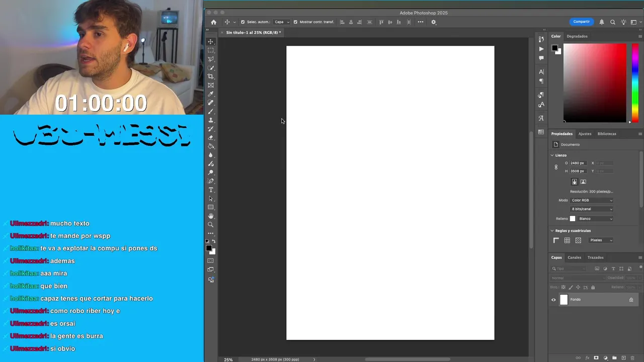644x362 pixels.
Task: Switch to the Trazados tab
Action: pos(595,257)
